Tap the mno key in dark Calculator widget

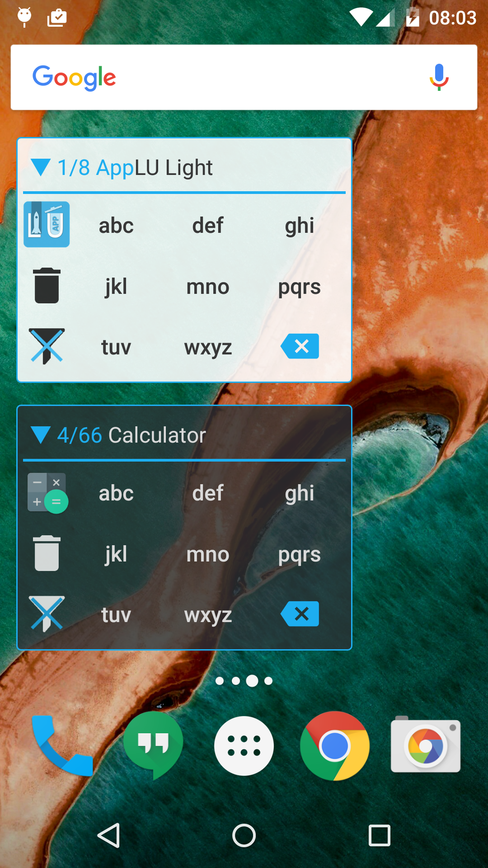click(208, 554)
